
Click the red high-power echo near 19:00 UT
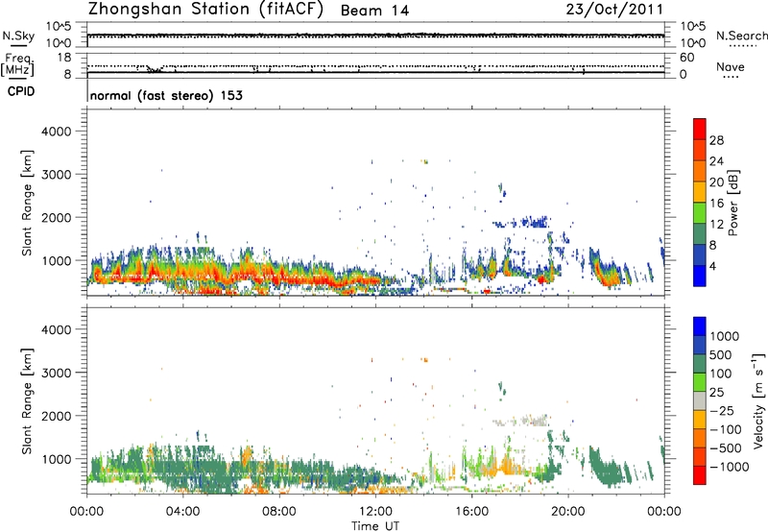point(541,279)
